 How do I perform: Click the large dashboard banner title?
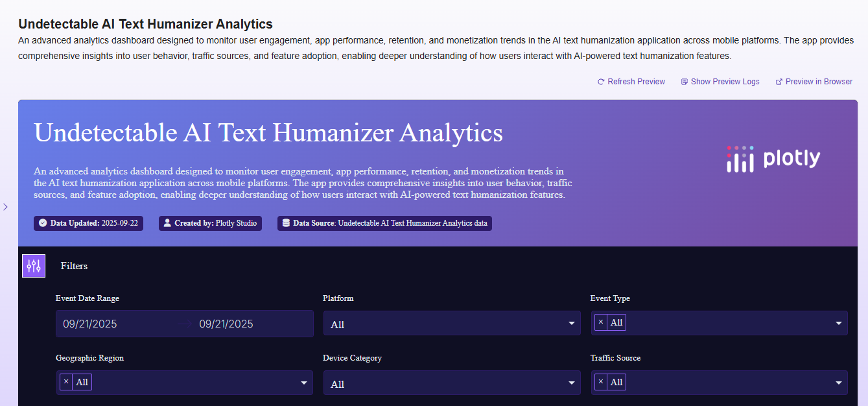[268, 132]
